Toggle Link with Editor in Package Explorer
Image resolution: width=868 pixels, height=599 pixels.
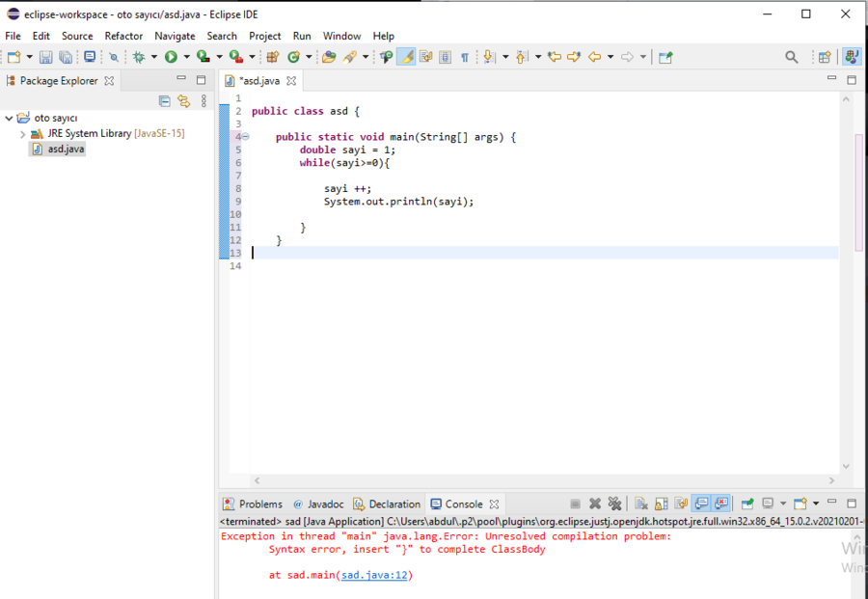(x=183, y=100)
